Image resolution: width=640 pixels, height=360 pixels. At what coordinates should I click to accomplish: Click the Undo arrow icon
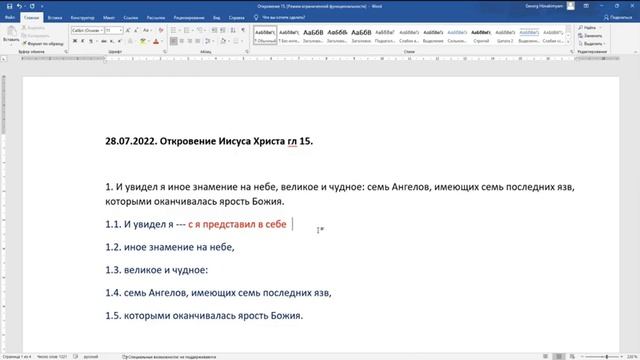[19, 6]
